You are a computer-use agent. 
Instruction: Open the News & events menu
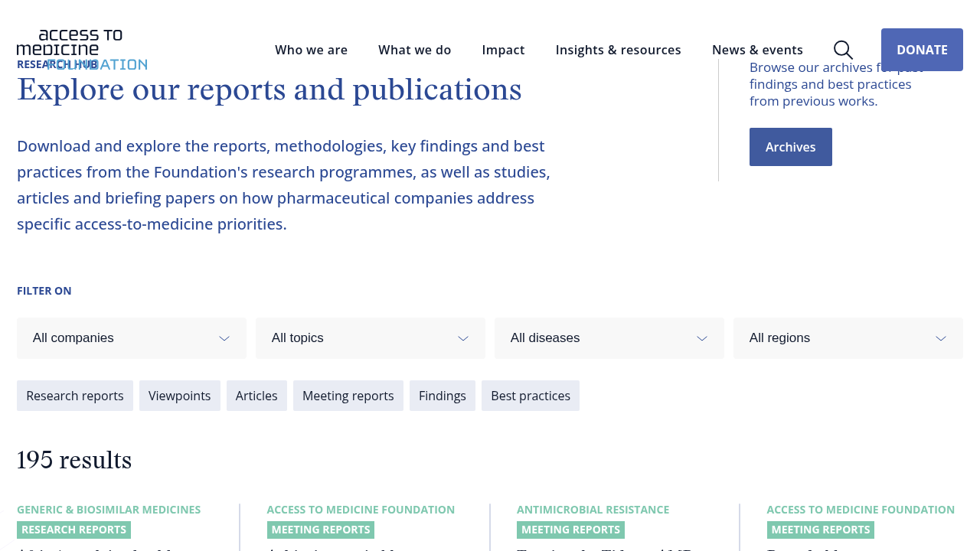[x=757, y=50]
